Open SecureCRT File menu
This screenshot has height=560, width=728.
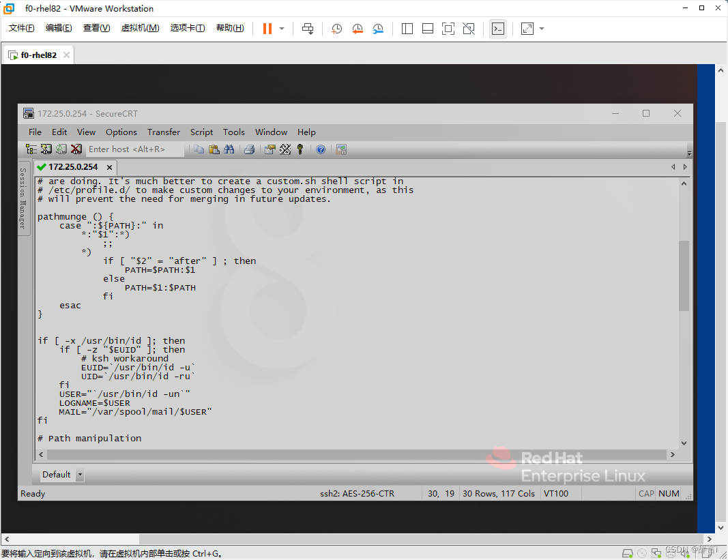pos(35,132)
